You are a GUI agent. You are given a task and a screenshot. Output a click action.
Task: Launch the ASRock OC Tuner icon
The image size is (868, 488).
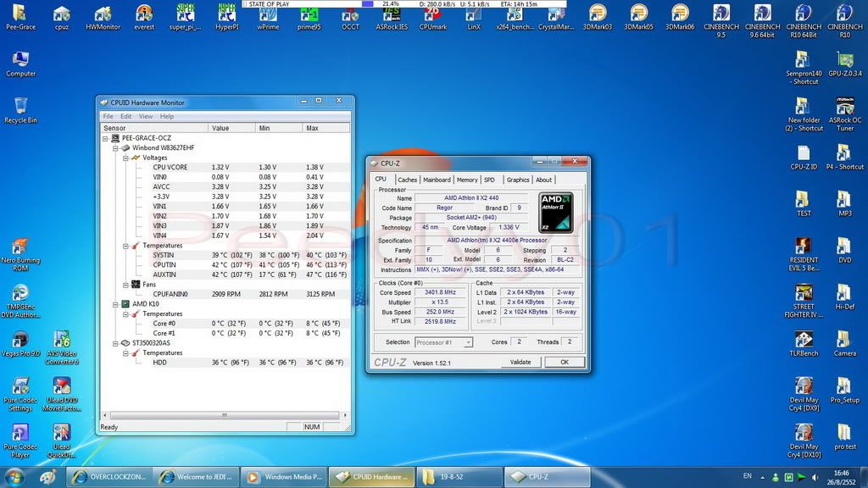[x=845, y=114]
